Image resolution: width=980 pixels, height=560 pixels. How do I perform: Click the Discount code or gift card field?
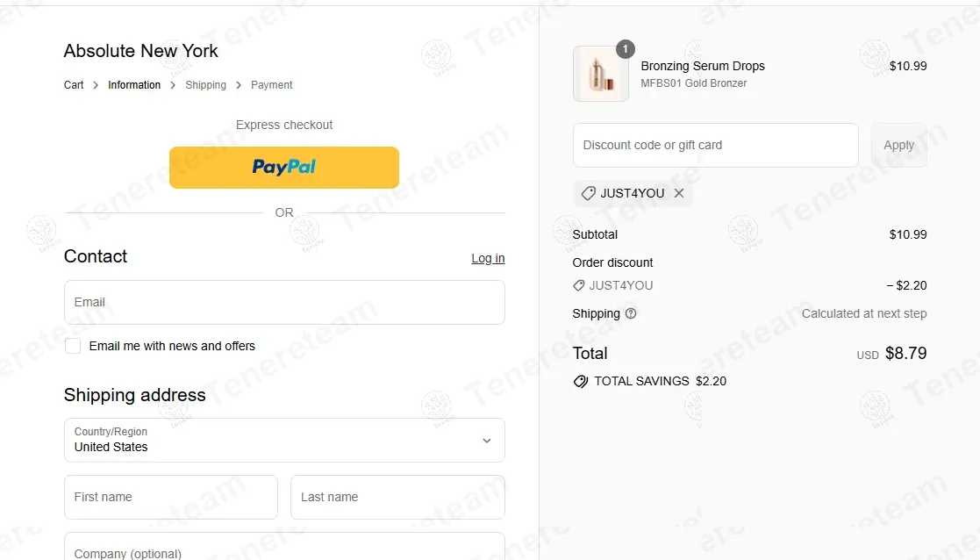715,145
